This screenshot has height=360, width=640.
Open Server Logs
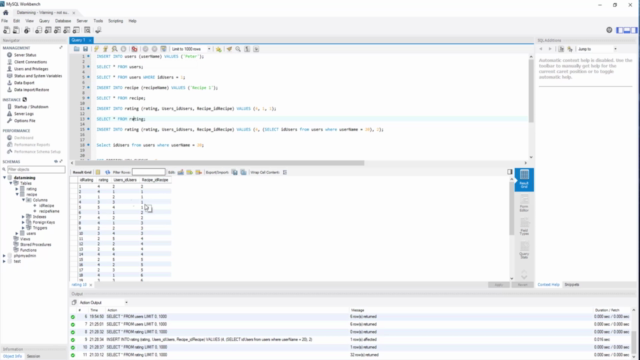pos(24,114)
